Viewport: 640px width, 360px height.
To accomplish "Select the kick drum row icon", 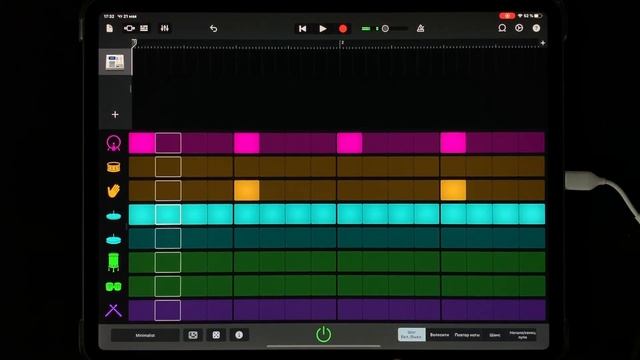I will click(113, 143).
